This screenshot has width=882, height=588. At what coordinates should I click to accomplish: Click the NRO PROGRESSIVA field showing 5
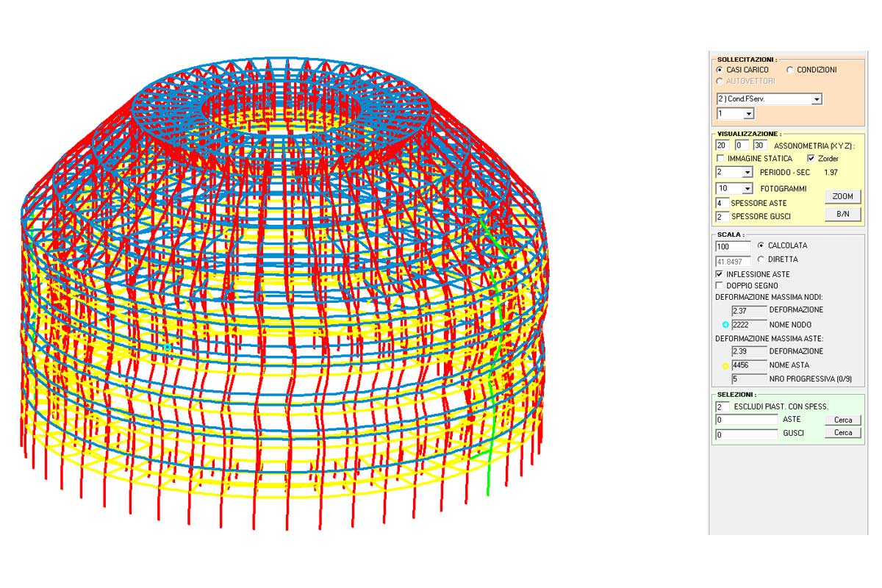749,379
